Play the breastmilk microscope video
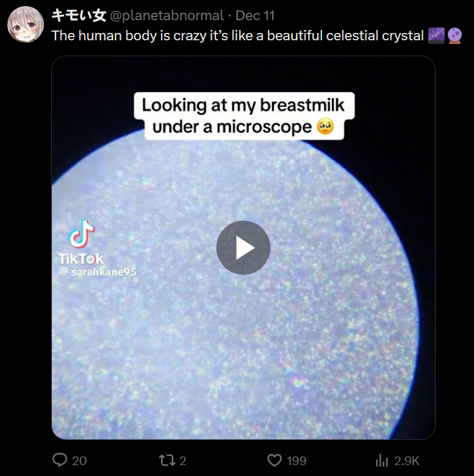The height and width of the screenshot is (476, 474). click(x=243, y=247)
